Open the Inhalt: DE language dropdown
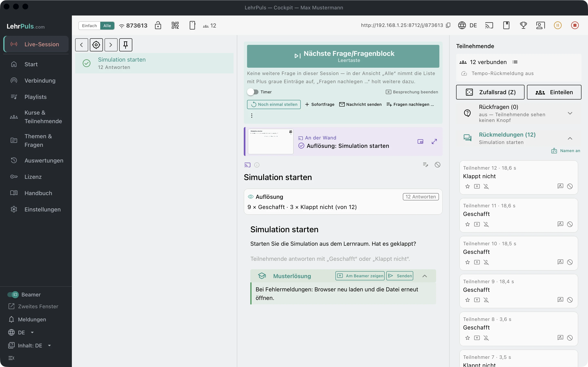 tap(30, 345)
